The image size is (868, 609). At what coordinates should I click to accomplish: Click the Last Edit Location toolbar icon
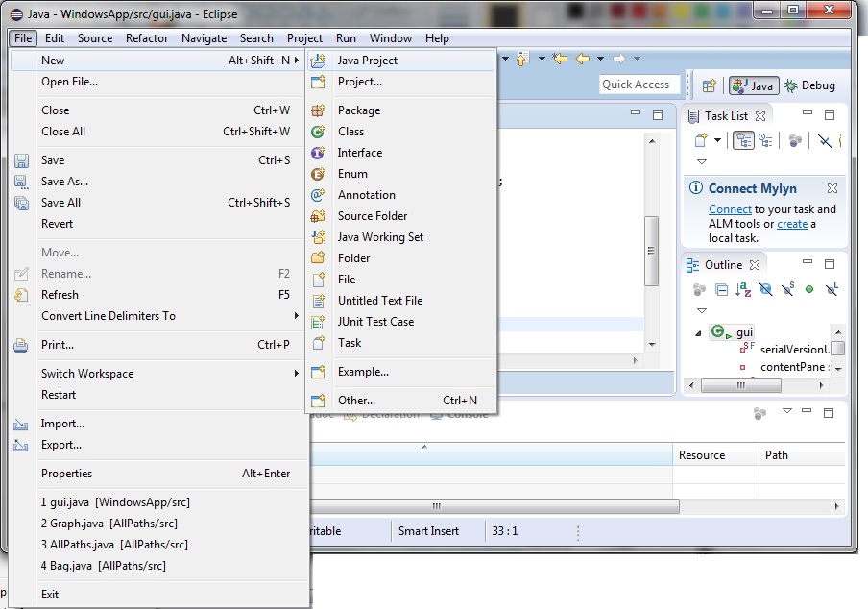(559, 60)
